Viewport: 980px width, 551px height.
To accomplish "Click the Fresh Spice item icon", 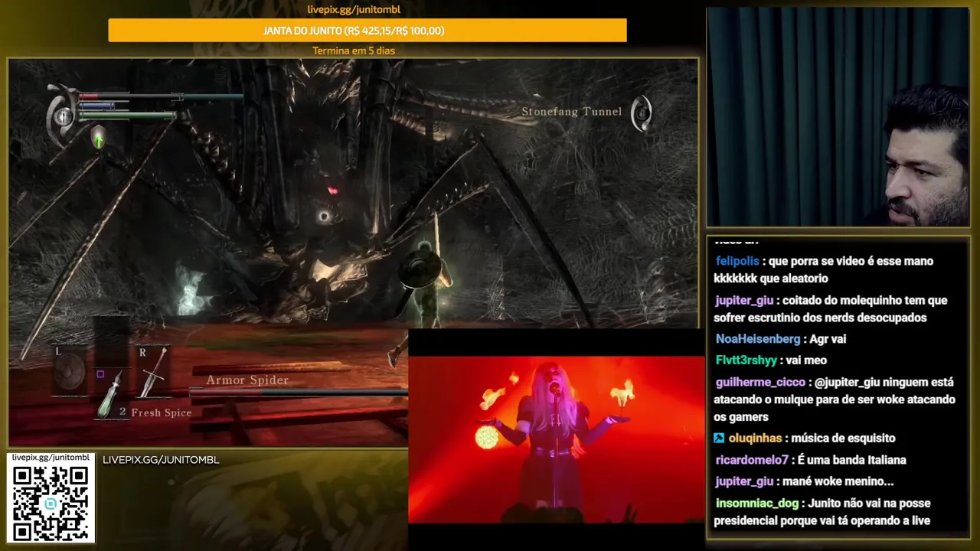I will click(112, 395).
